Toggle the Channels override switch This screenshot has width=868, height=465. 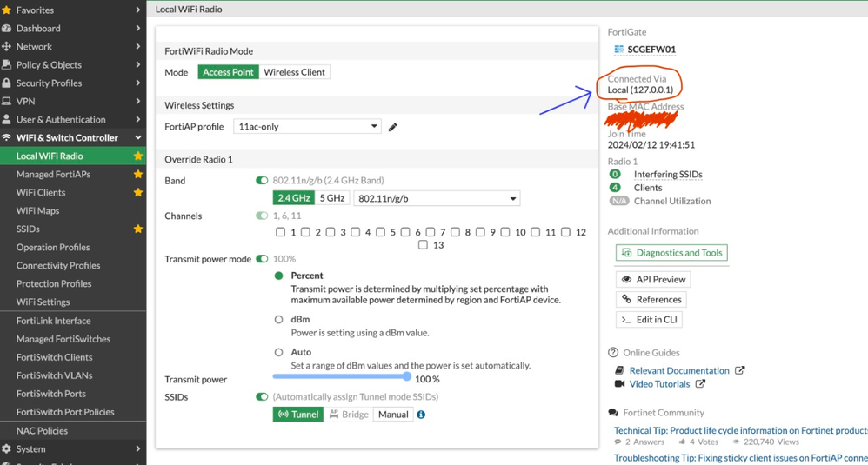262,216
